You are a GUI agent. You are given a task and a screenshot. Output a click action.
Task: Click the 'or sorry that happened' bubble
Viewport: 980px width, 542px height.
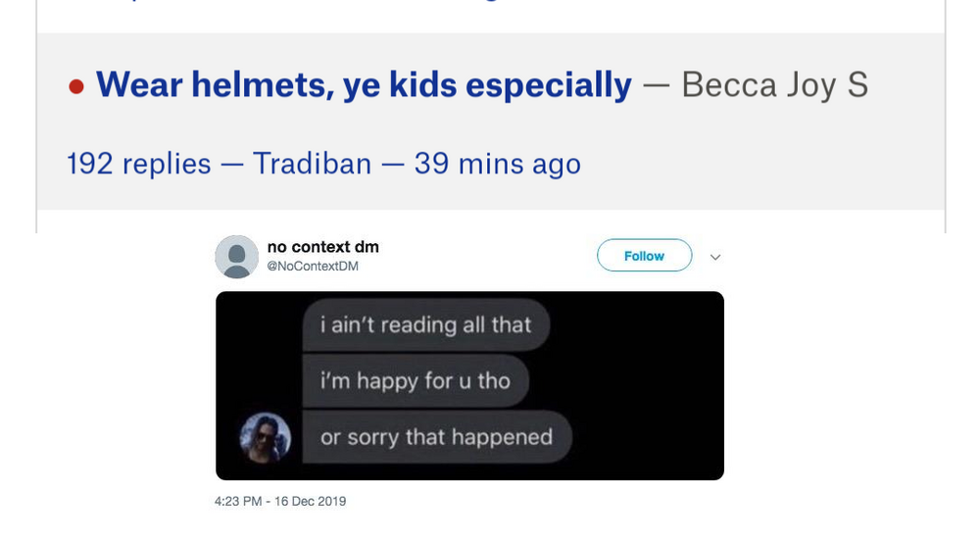(x=437, y=437)
